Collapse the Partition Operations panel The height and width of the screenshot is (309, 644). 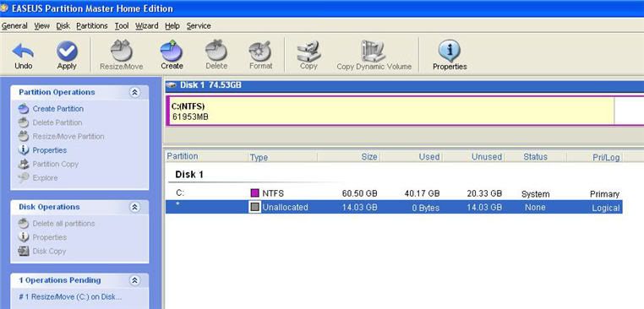[134, 92]
